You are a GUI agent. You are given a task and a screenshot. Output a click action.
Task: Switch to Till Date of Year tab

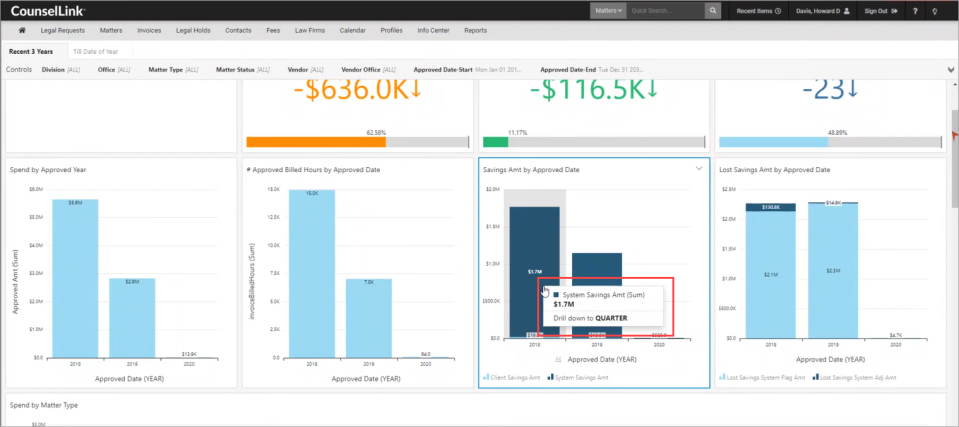[x=95, y=52]
